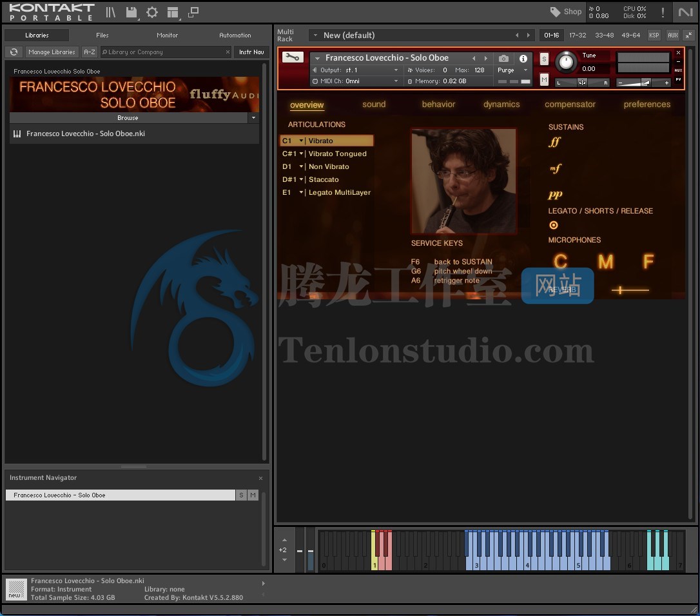Click the Native Instruments NI logo
The image size is (700, 616).
pyautogui.click(x=685, y=12)
